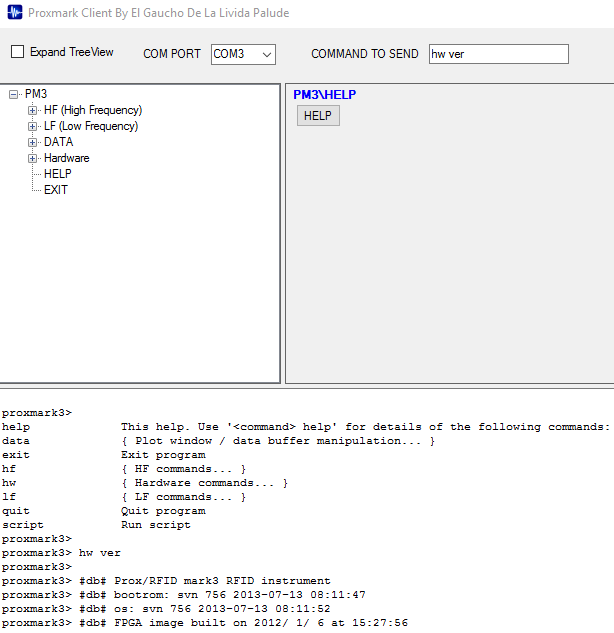Enable the Expand TreeView checkbox
The width and height of the screenshot is (614, 633).
17,52
